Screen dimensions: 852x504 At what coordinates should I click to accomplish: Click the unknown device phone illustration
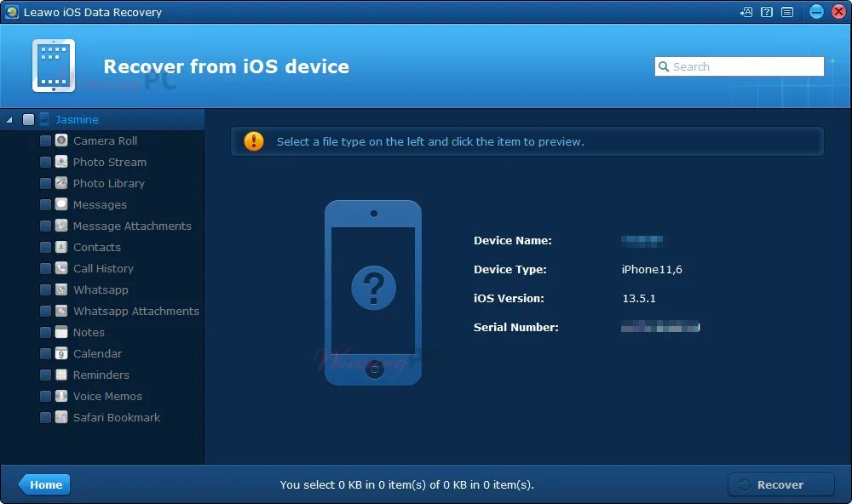point(373,293)
